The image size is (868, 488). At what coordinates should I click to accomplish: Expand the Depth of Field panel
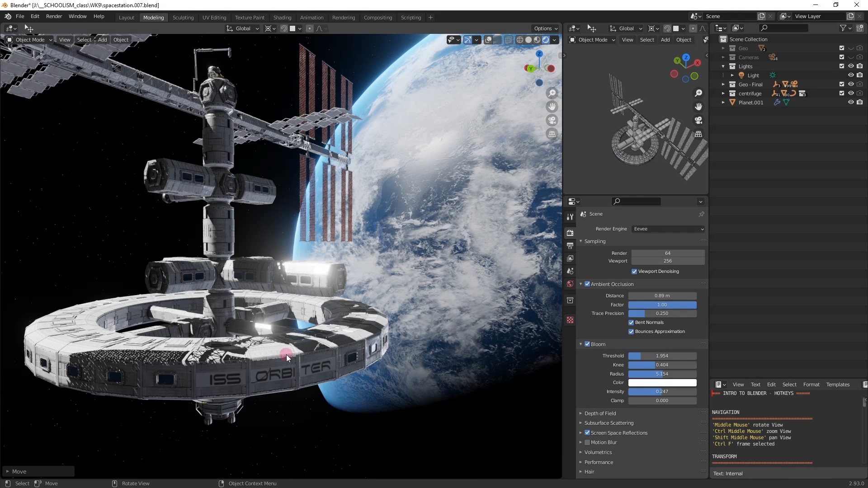point(600,413)
